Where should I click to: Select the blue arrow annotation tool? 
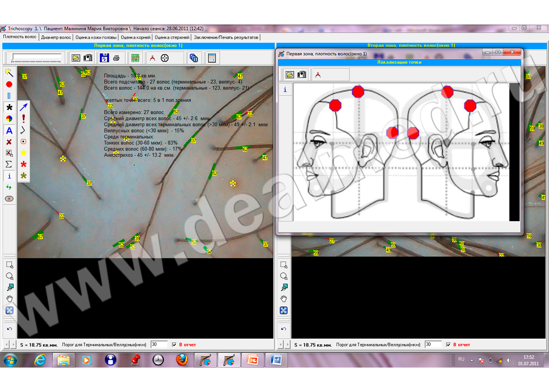pos(24,107)
